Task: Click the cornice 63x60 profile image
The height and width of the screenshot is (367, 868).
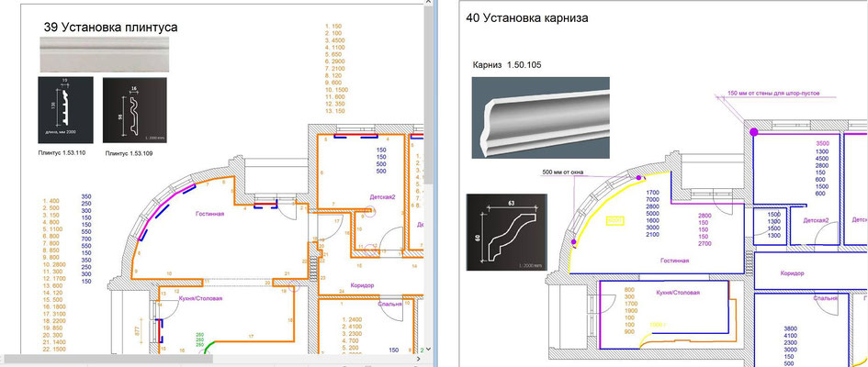Action: [x=506, y=232]
